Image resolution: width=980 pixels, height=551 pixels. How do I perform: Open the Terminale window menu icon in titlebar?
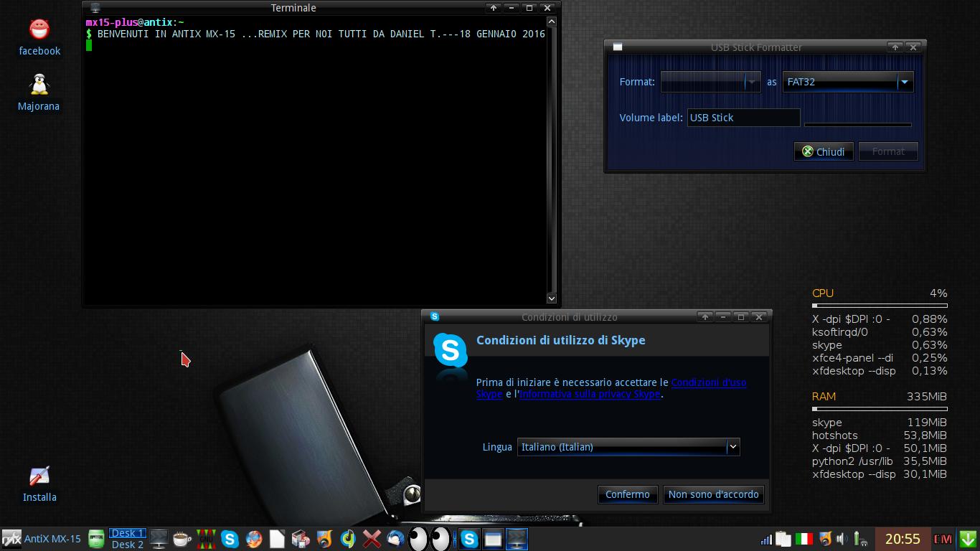point(95,8)
